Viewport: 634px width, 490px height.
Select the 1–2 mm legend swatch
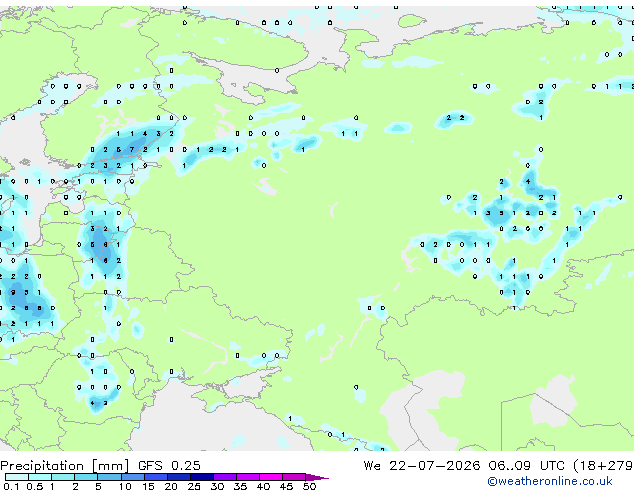click(x=63, y=477)
